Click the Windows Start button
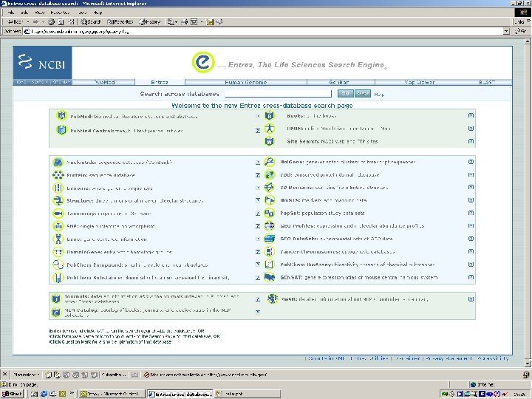Screen dimensions: 532x399 point(12,394)
